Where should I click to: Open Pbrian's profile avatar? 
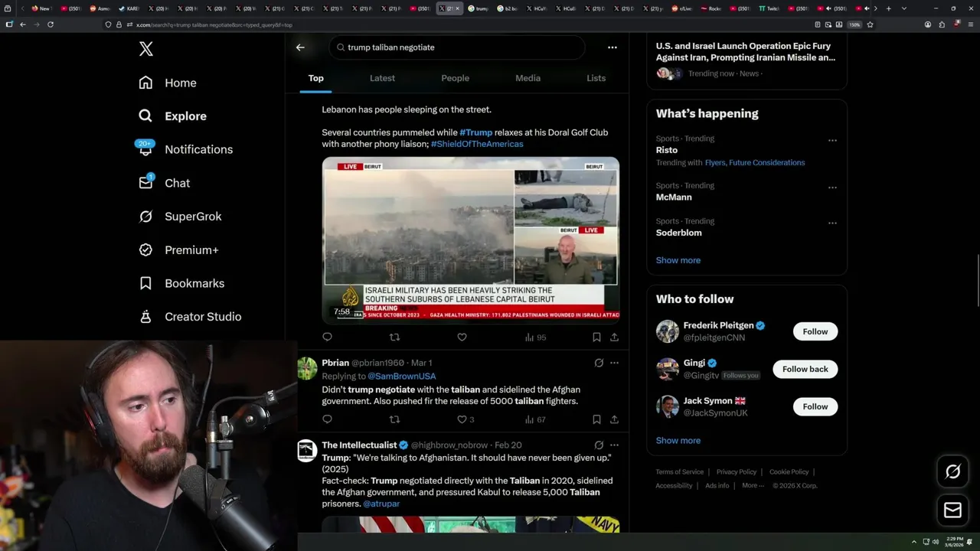point(307,368)
